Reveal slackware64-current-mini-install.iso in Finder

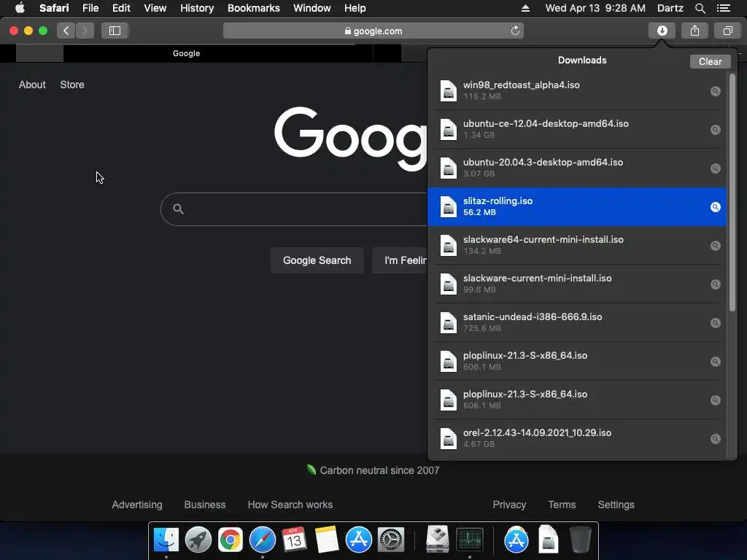click(715, 245)
